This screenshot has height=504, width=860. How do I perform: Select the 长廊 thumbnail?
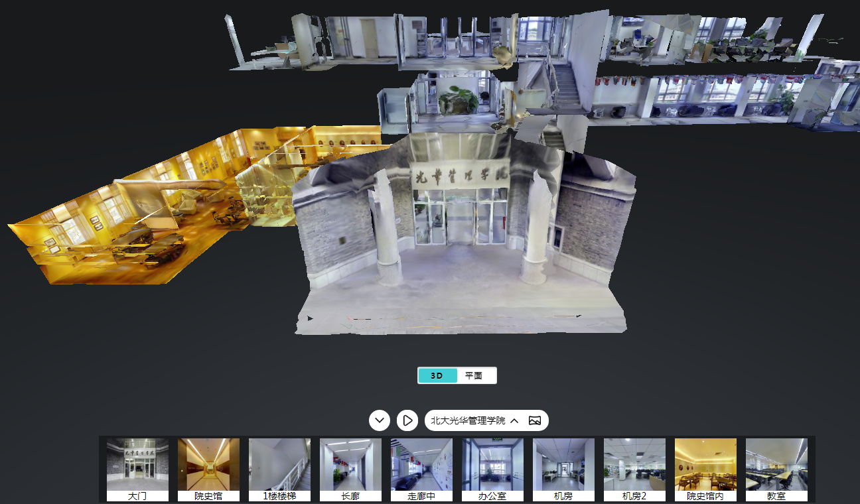click(x=350, y=470)
